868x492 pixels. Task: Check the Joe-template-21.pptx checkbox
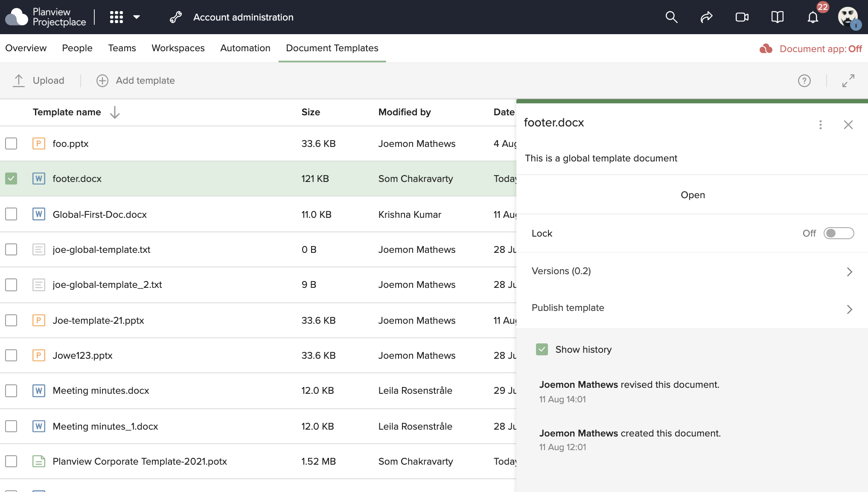[x=11, y=320]
